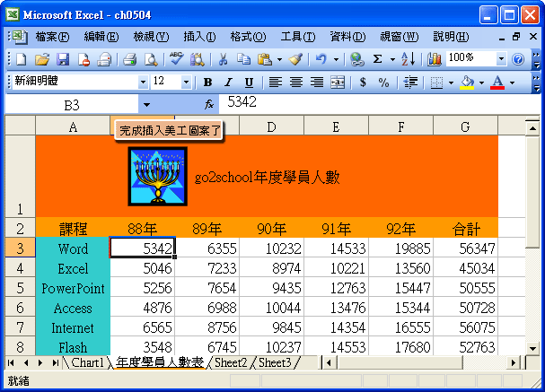
Task: Select row 5 header
Action: coord(20,289)
